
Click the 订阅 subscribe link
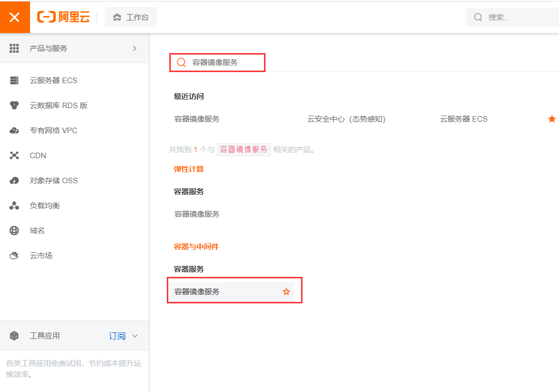coord(117,336)
